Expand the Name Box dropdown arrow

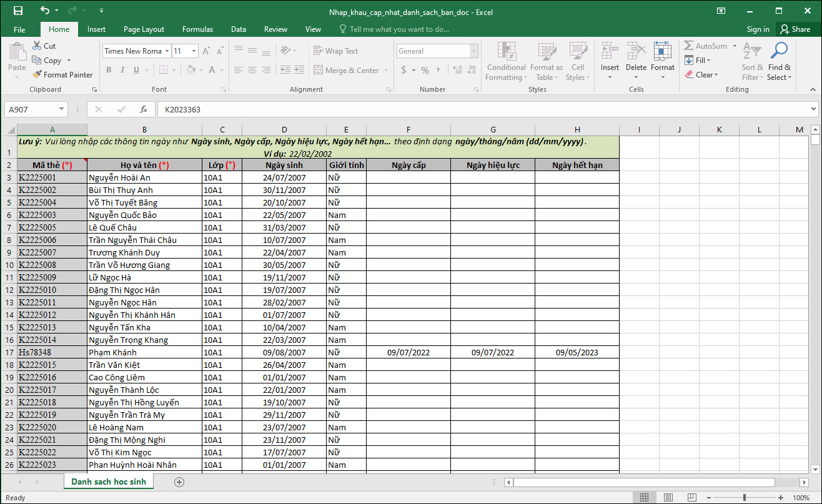(61, 109)
